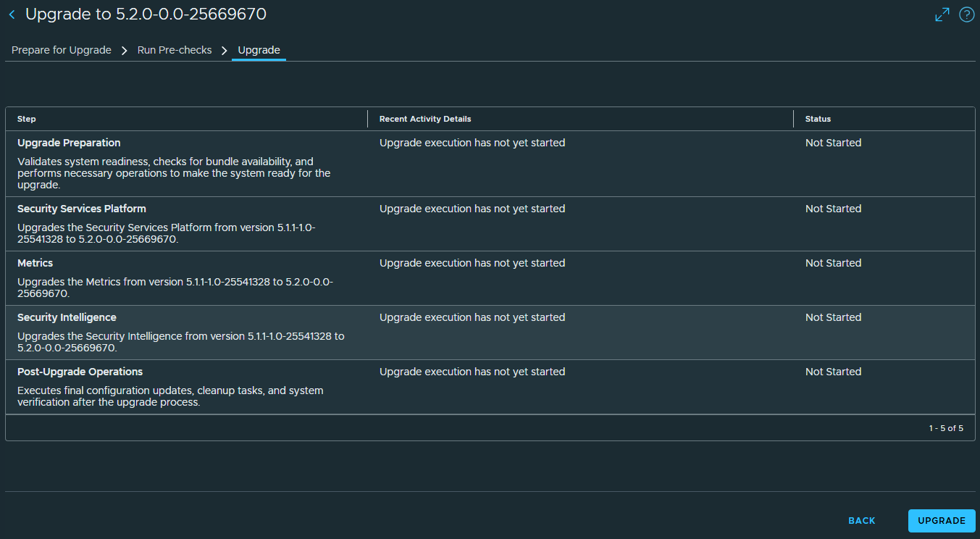
Task: Go back using the BACK button
Action: pyautogui.click(x=862, y=521)
